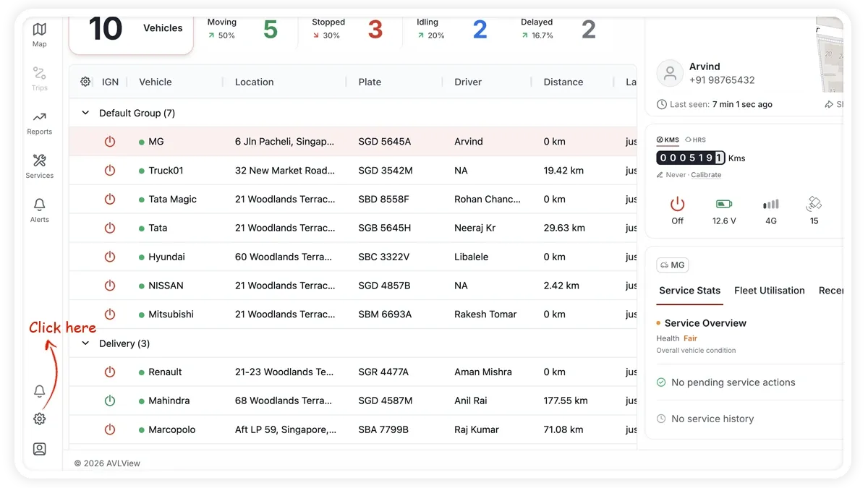Open settings gear in the sidebar
The width and height of the screenshot is (868, 488).
tap(40, 419)
